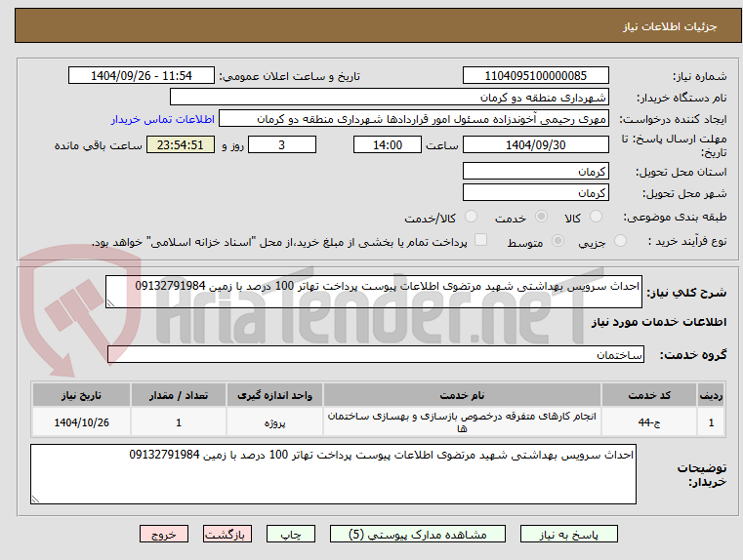Viewport: 743px width, 560px height.
Task: Click the requester field 'مهری رحیمی آخوندزاده'
Action: point(413,118)
